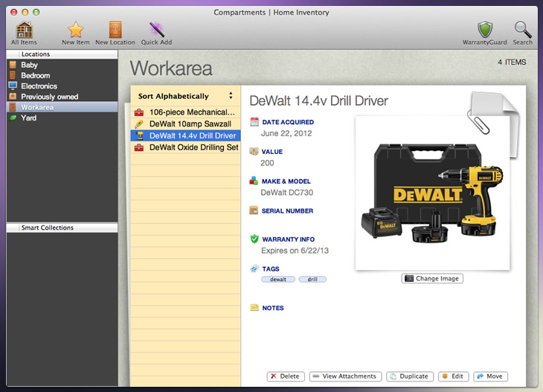Click drill icon in the Drill Driver row
The width and height of the screenshot is (543, 392).
tap(140, 135)
